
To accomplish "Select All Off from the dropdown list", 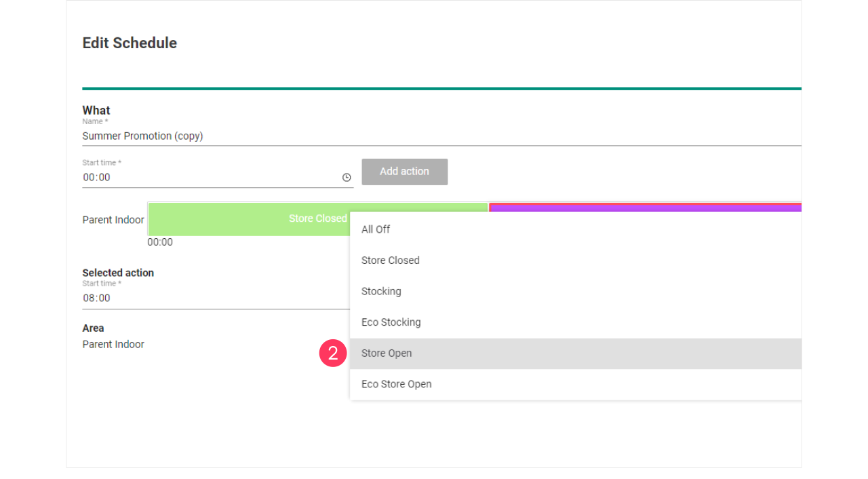I will click(x=376, y=229).
